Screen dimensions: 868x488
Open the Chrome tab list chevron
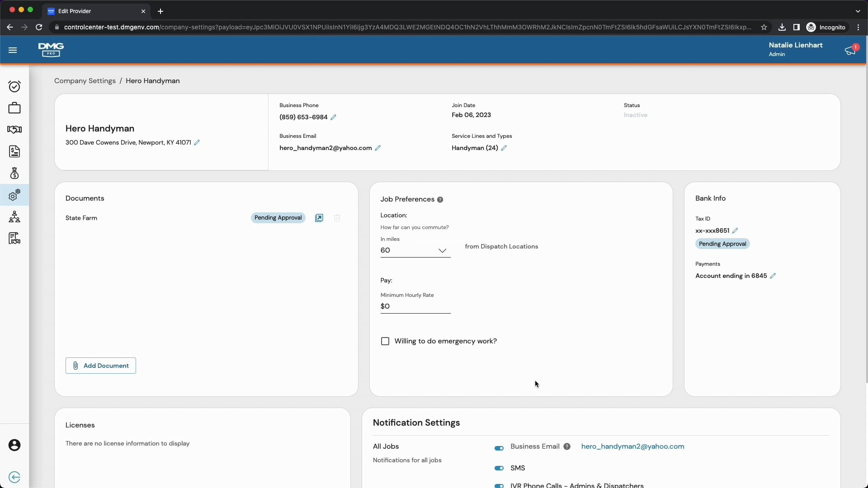858,11
